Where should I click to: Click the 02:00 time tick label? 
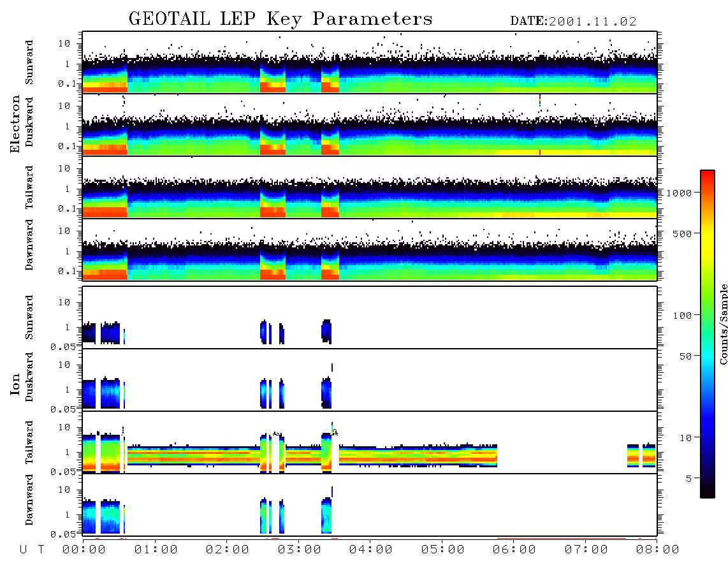click(x=228, y=550)
